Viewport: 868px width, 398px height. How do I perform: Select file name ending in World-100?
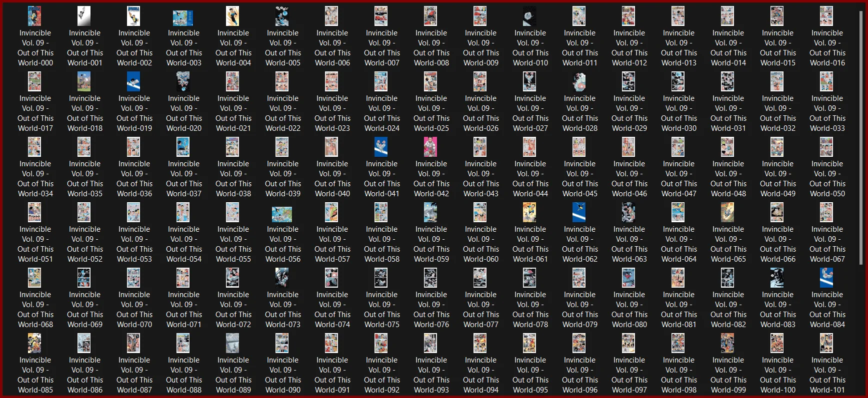pyautogui.click(x=778, y=375)
